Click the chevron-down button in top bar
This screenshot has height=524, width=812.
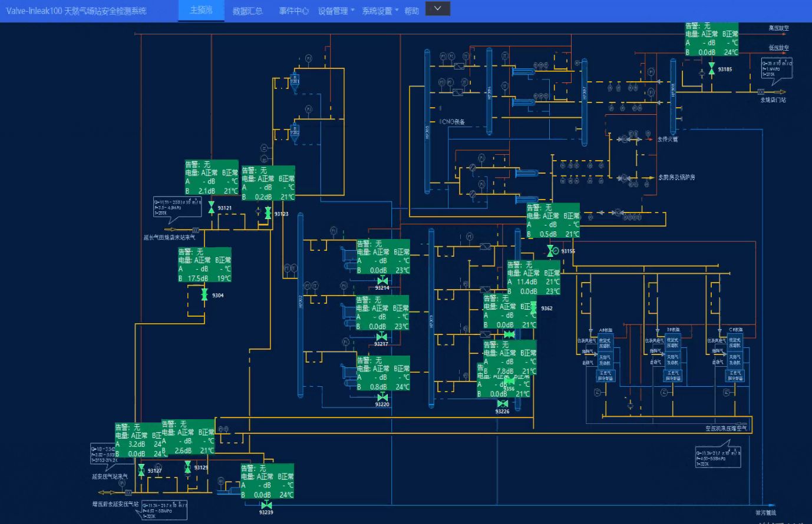[x=437, y=9]
